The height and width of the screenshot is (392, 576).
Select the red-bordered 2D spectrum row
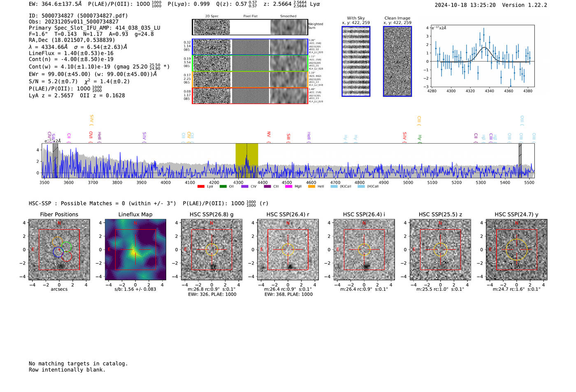(250, 95)
